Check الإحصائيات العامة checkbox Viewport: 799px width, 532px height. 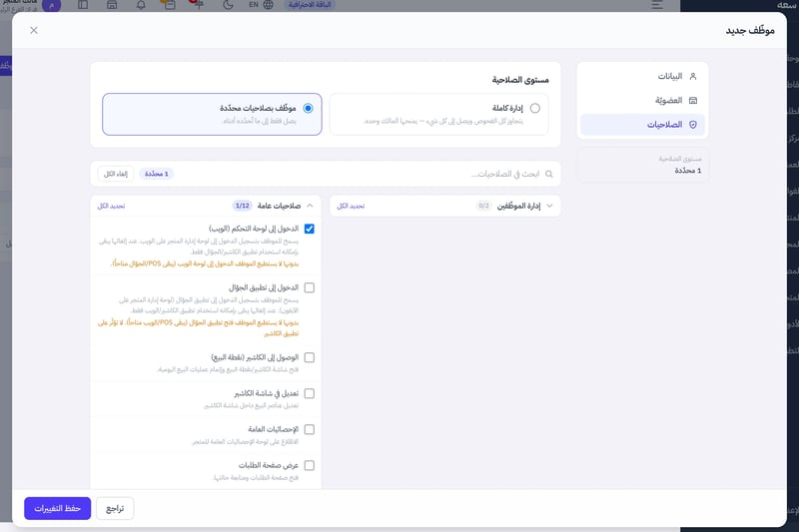point(310,429)
